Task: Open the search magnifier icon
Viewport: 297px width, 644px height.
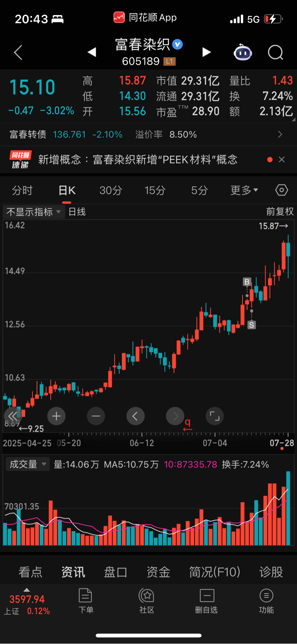Action: tap(276, 52)
